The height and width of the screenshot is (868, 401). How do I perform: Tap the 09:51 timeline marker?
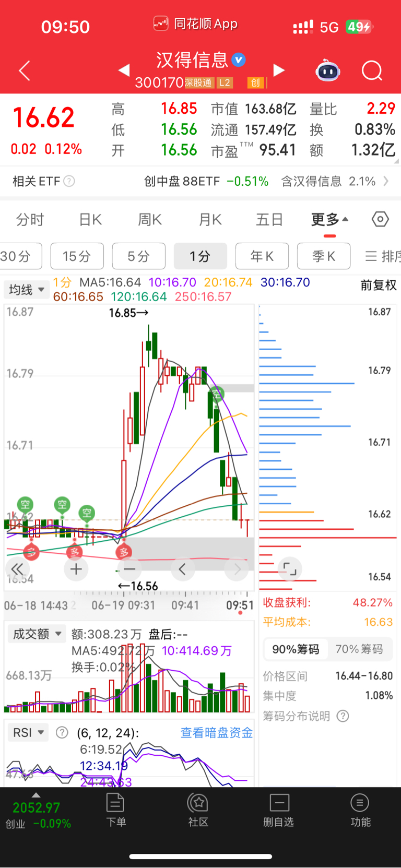coord(240,605)
